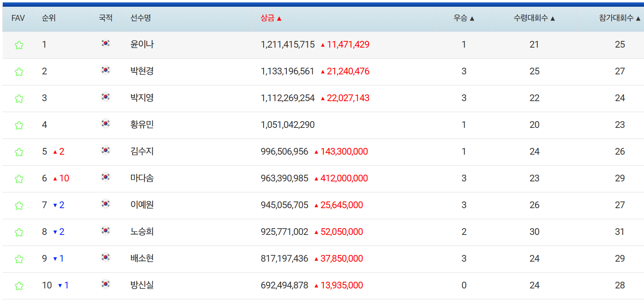644x301 pixels.
Task: Click rank change down 2 for 이예원
Action: [59, 205]
